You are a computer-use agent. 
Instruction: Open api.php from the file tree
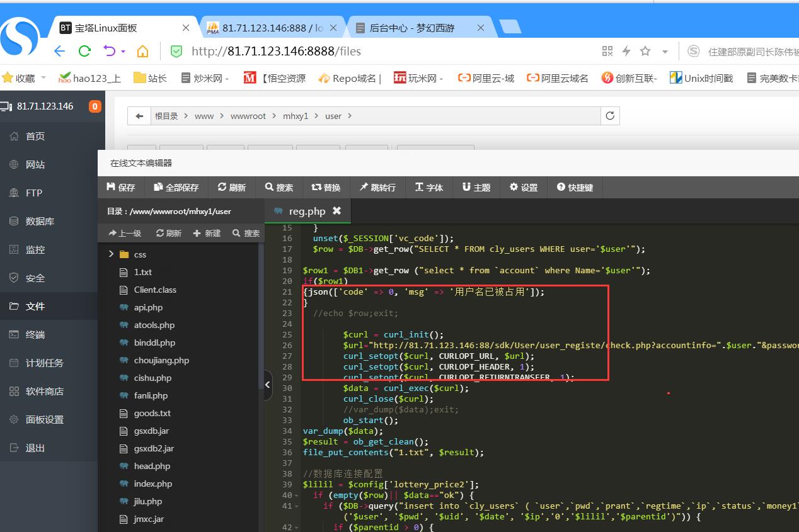coord(148,307)
